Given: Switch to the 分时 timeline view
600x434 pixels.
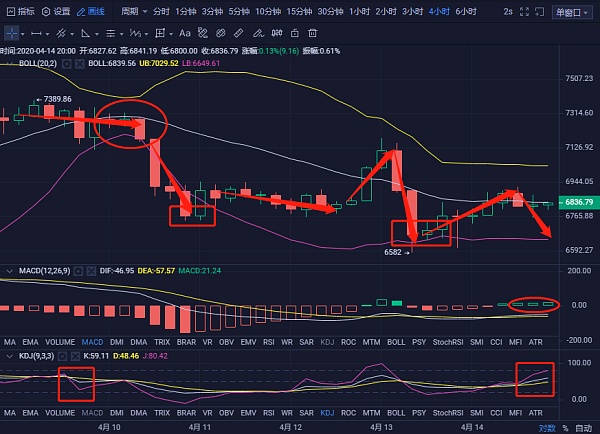Looking at the screenshot, I should click(161, 12).
